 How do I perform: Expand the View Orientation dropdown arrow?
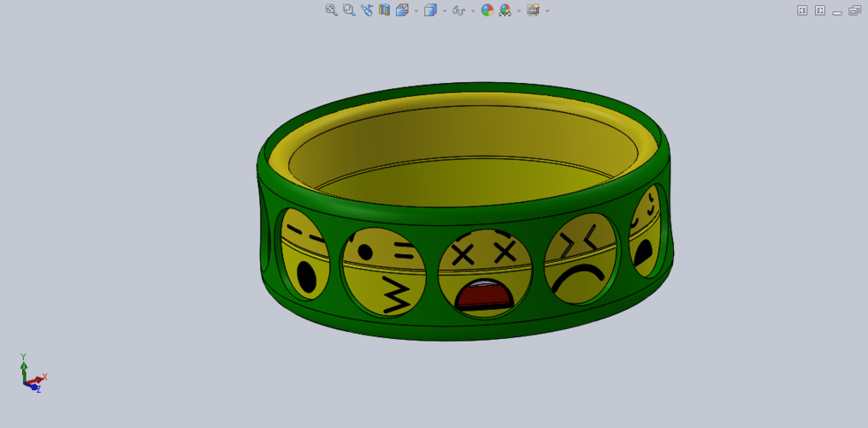point(416,10)
